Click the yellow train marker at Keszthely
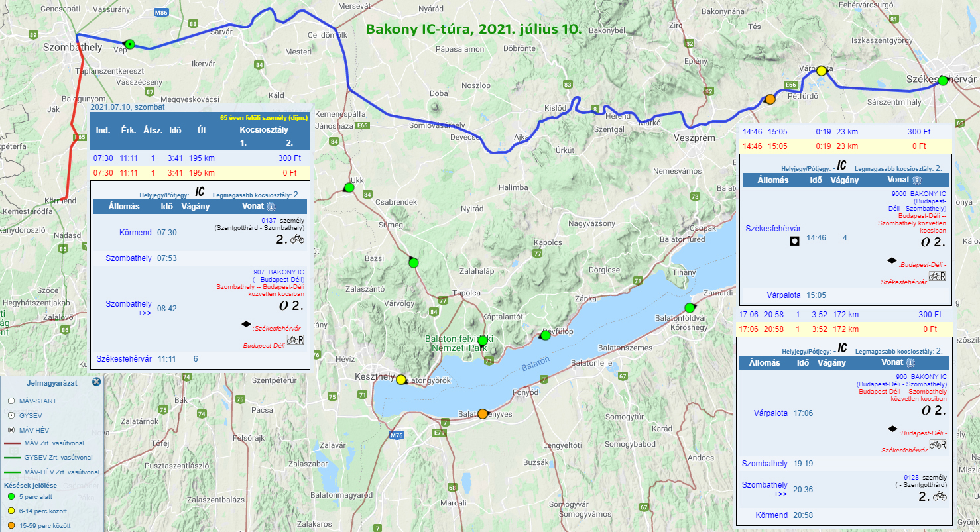Viewport: 980px width, 532px height. click(400, 380)
